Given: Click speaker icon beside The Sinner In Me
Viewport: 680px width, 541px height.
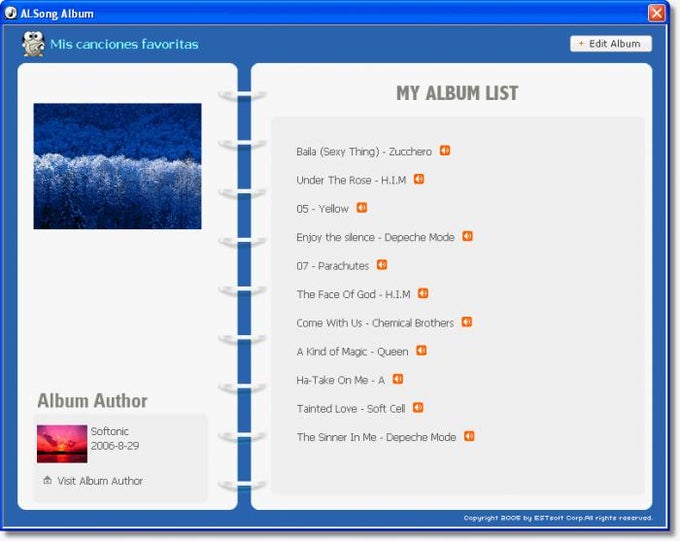Looking at the screenshot, I should (x=469, y=436).
